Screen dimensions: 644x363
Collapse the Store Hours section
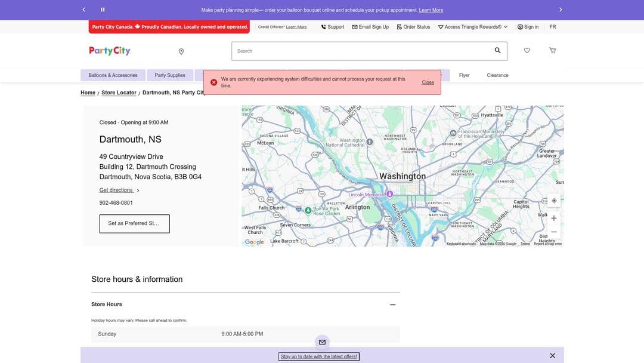click(x=392, y=304)
